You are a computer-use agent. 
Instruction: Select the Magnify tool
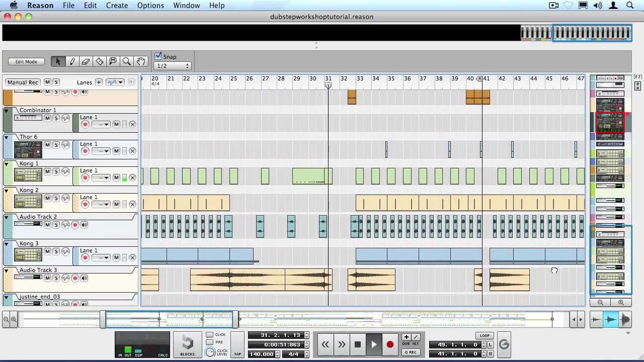[x=126, y=61]
